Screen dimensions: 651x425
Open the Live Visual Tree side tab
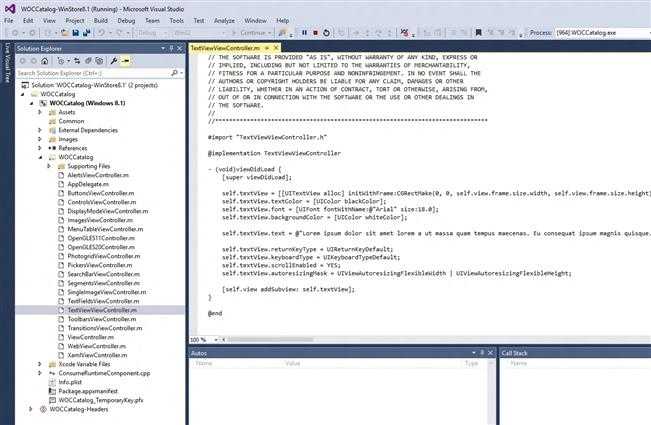[x=7, y=63]
